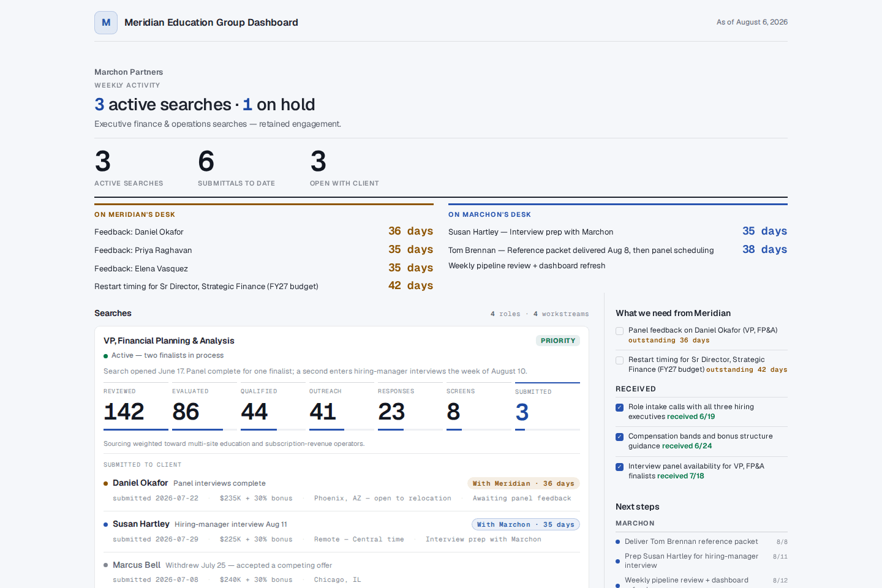Viewport: 882px width, 588px height.
Task: Uncheck Interview panel availability received 7/18 checkbox
Action: (x=619, y=467)
